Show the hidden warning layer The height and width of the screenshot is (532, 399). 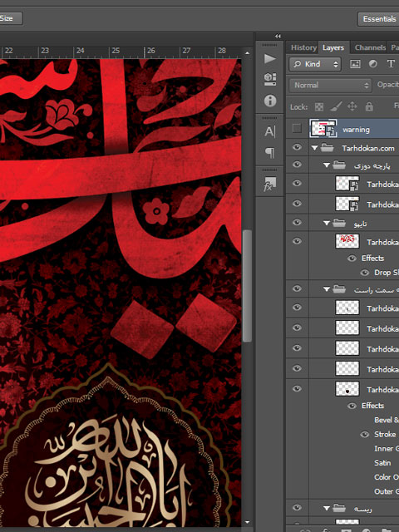pyautogui.click(x=297, y=129)
